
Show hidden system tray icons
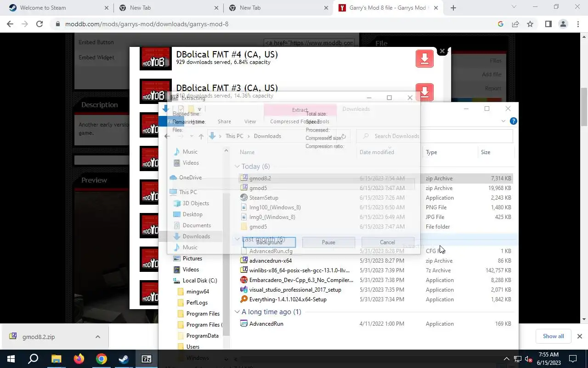tap(507, 359)
